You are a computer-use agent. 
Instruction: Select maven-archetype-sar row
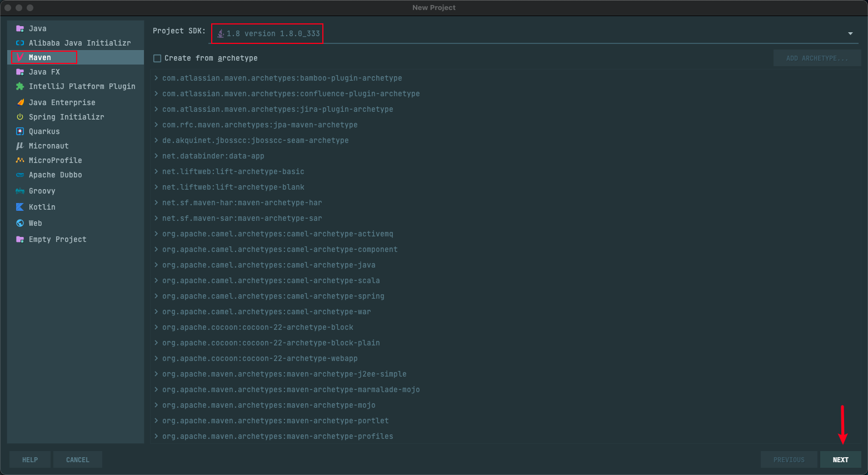[x=506, y=218]
